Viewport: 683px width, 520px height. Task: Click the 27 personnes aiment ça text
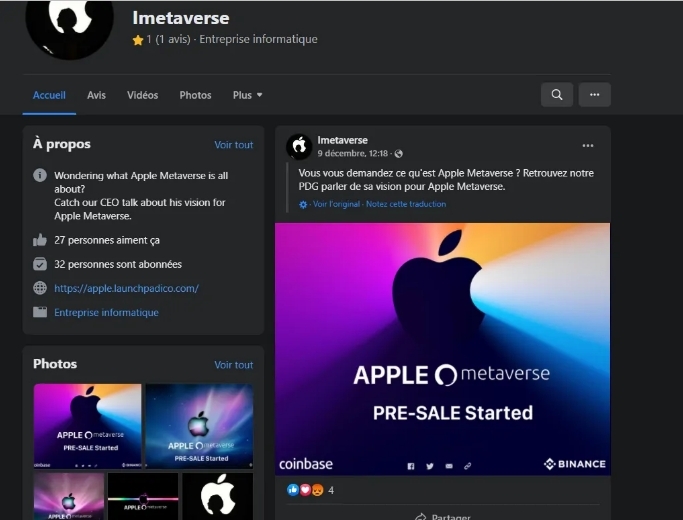tap(107, 240)
